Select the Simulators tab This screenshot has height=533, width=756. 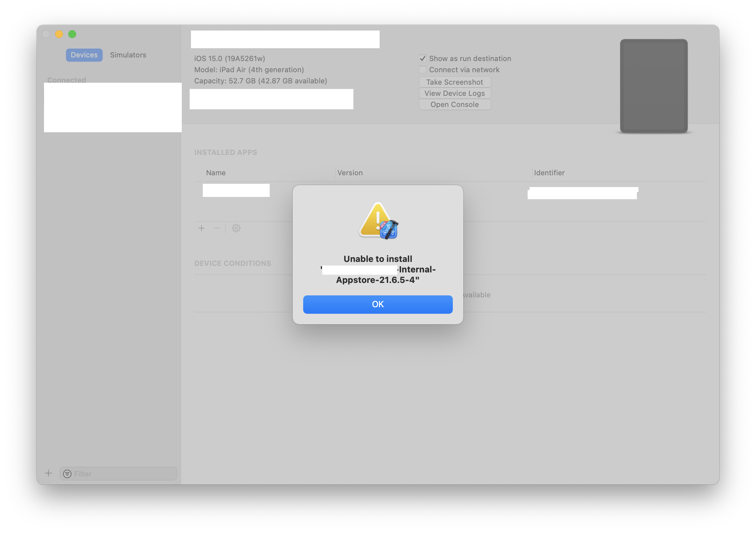pyautogui.click(x=127, y=54)
